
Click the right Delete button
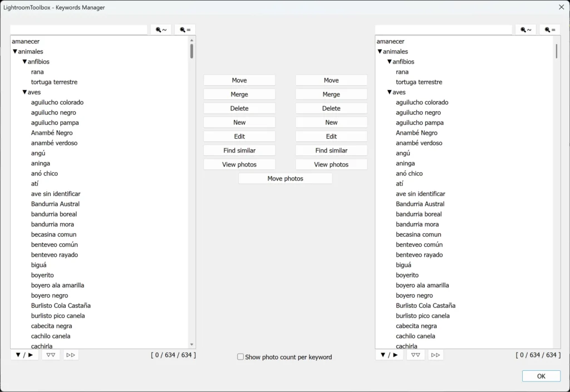331,109
